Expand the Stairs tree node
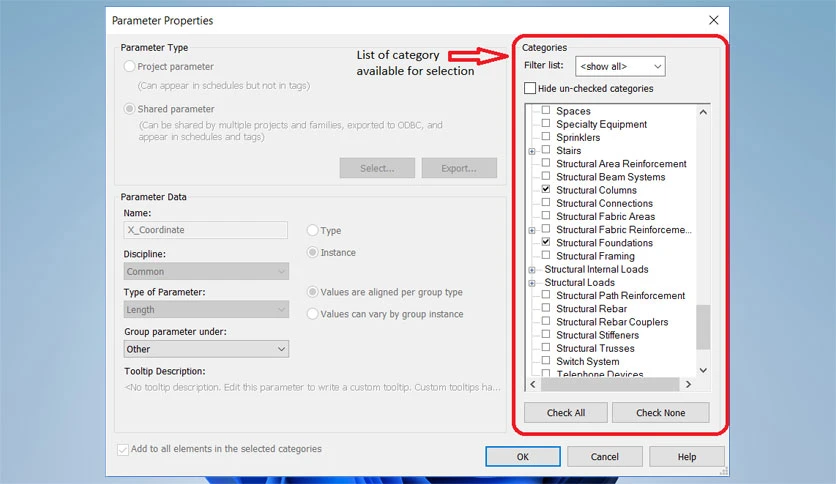 click(532, 151)
